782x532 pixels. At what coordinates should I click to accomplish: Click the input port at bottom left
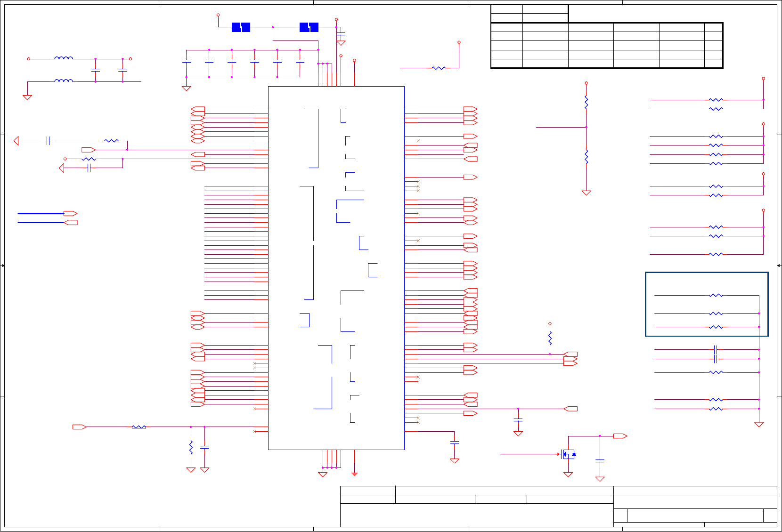point(79,427)
